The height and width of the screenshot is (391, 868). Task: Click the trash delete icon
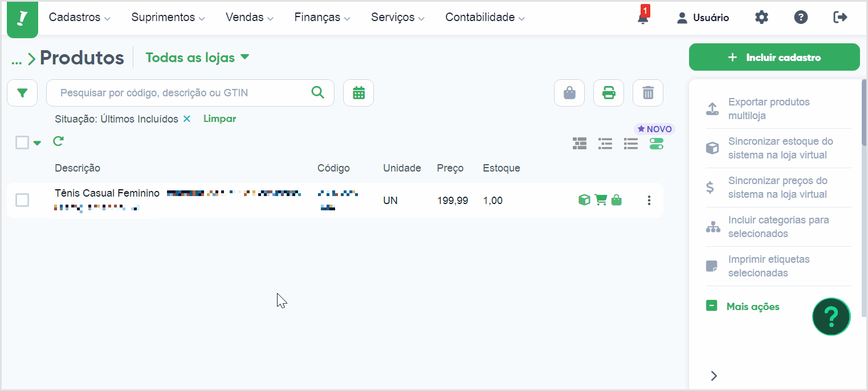tap(648, 93)
